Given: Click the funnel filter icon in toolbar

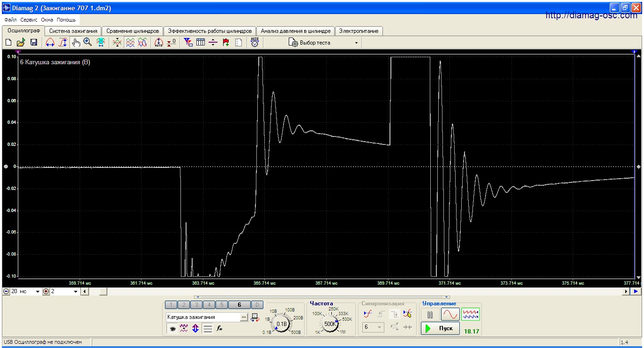Looking at the screenshot, I should [x=188, y=42].
